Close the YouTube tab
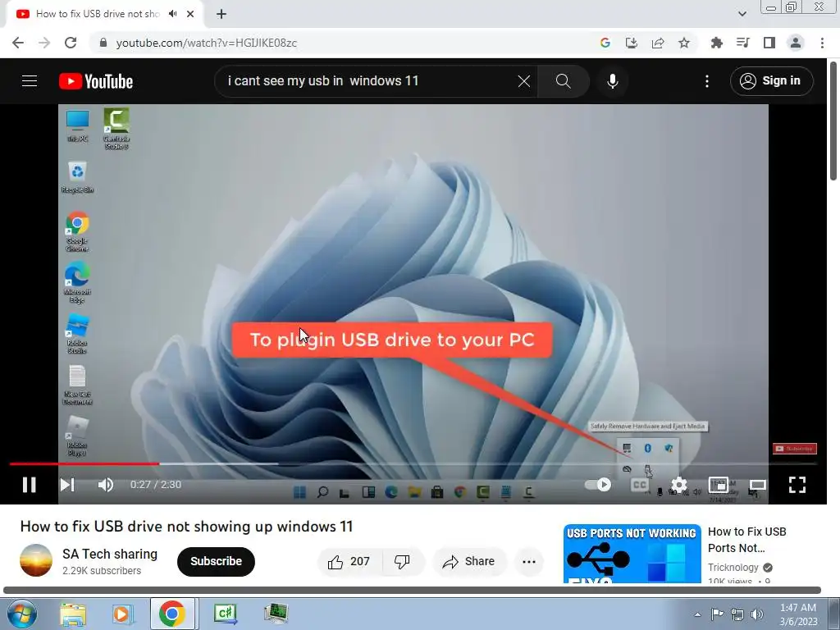 coord(190,14)
